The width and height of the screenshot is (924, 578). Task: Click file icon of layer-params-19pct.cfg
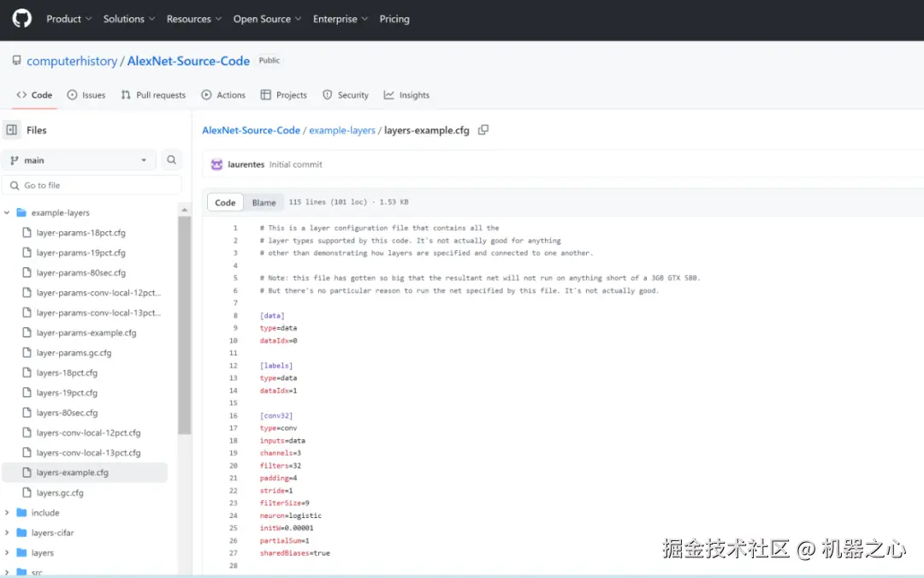[x=27, y=253]
